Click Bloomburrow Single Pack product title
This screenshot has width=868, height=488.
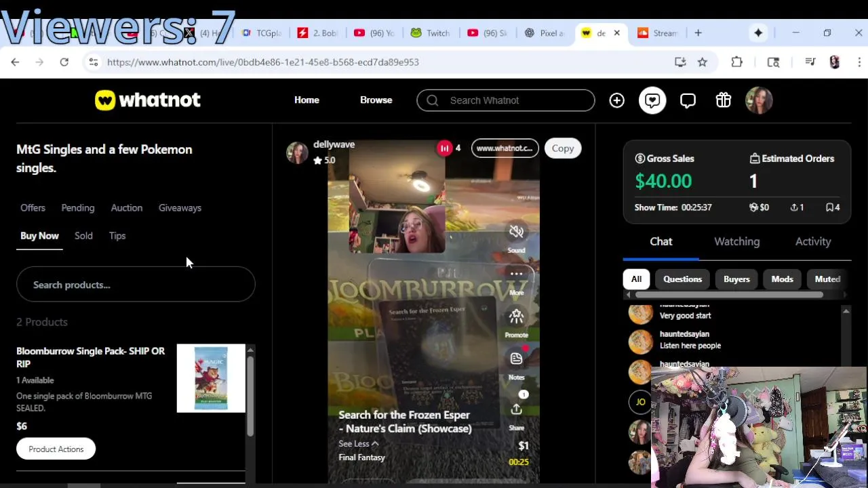91,357
